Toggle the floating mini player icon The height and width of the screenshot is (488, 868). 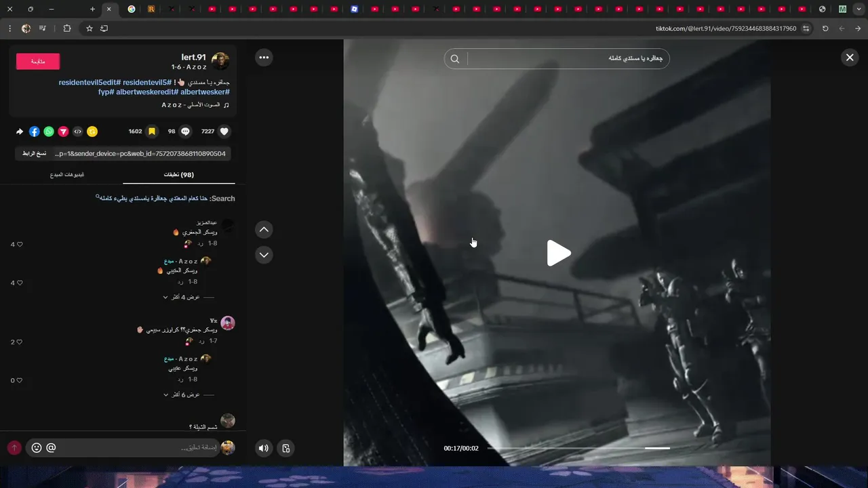tap(286, 448)
